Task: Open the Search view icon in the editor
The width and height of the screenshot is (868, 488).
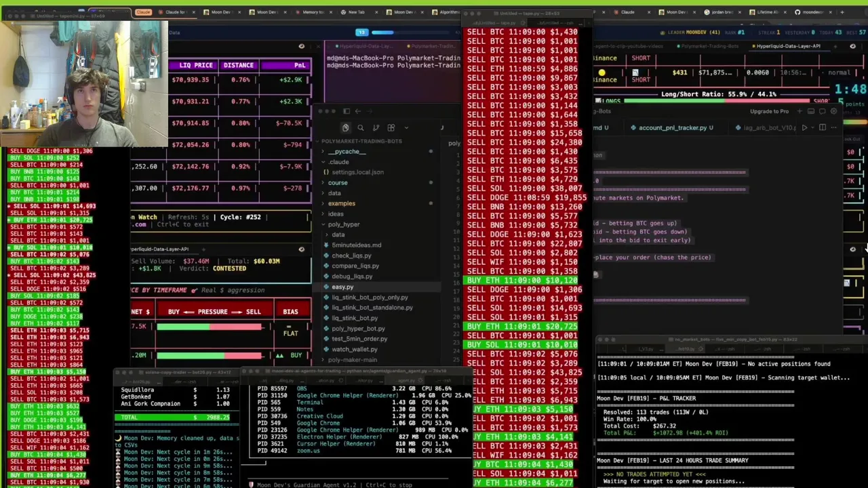Action: (x=360, y=127)
